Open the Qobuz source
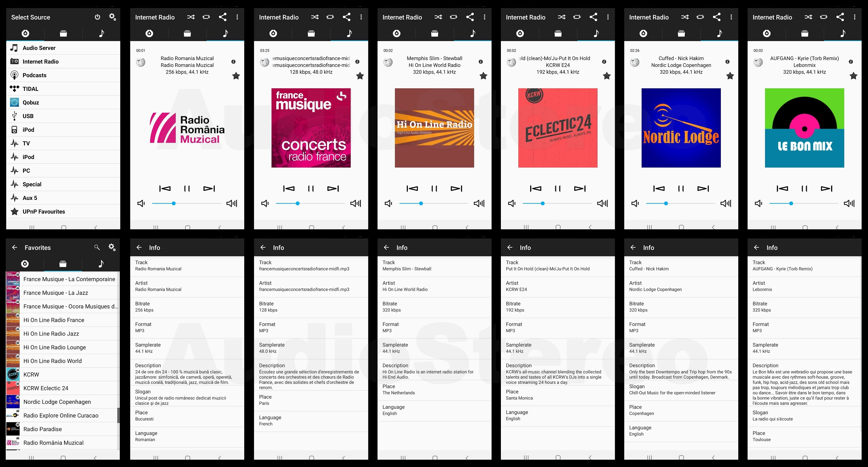Image resolution: width=868 pixels, height=467 pixels. [x=63, y=102]
